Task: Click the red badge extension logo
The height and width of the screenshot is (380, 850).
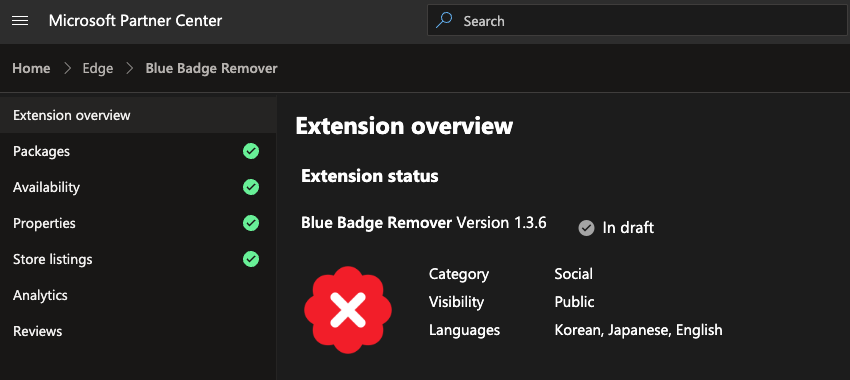Action: (347, 310)
